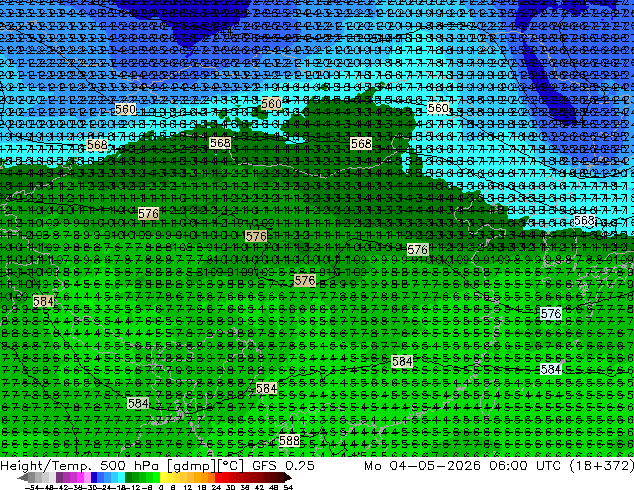Click the dark green legend swatch
Screen dimensions: 634x490
[129, 478]
